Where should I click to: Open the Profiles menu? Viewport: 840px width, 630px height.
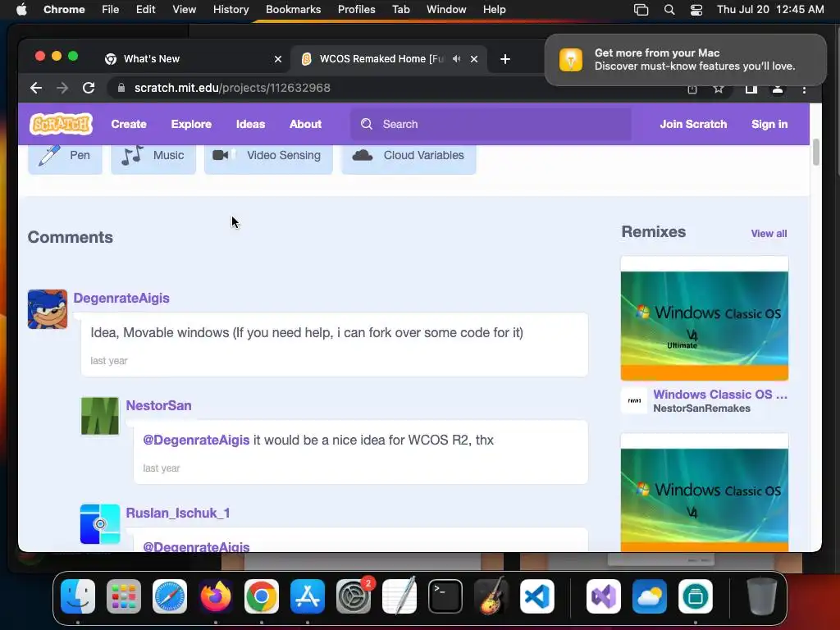356,10
